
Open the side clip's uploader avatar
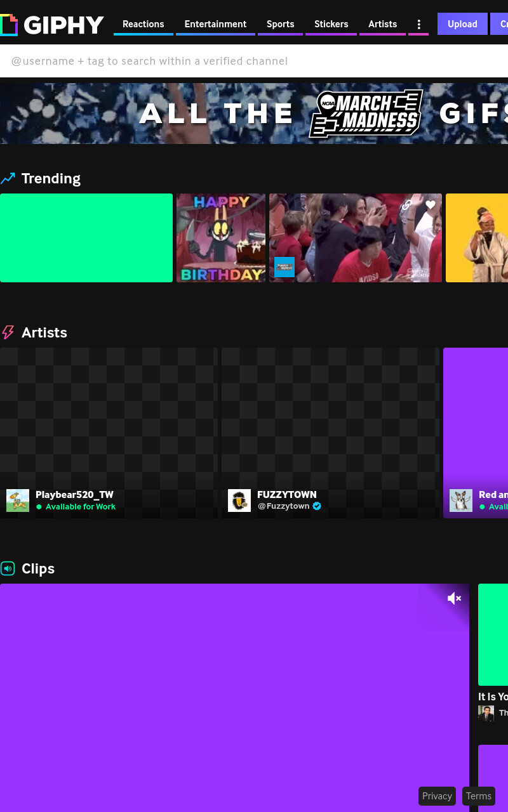486,713
